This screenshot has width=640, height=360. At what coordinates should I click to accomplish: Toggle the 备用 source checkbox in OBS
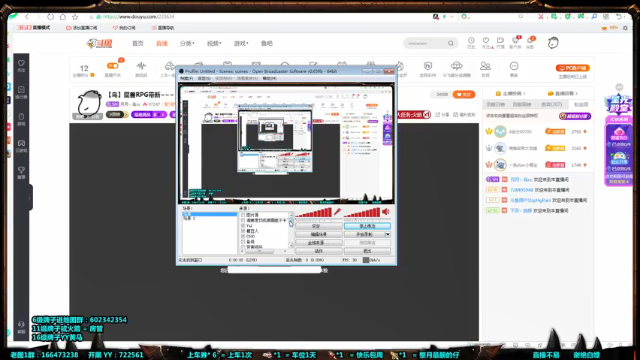pos(243,241)
